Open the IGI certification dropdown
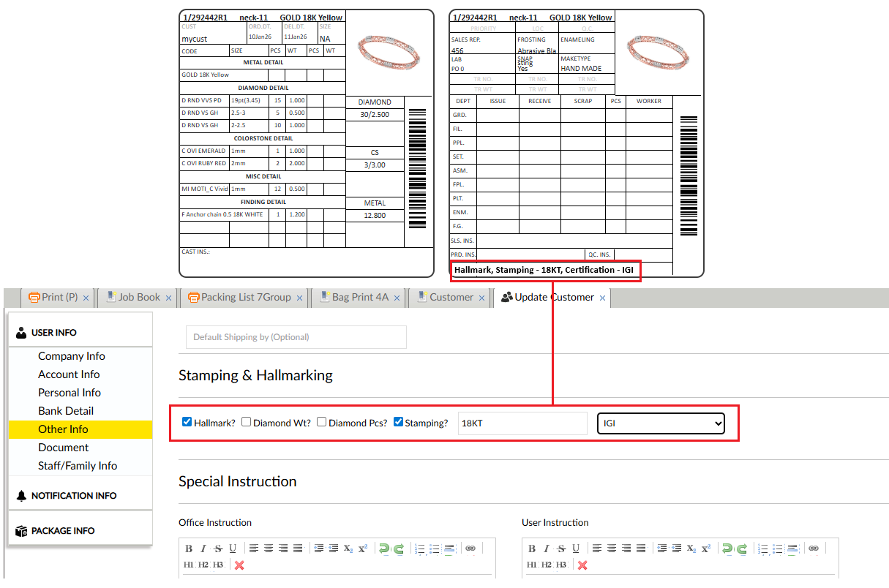The image size is (889, 588). pos(660,423)
